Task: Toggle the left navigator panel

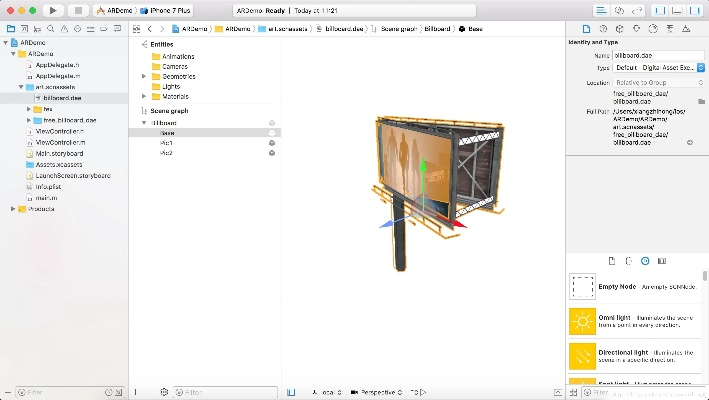Action: [659, 10]
